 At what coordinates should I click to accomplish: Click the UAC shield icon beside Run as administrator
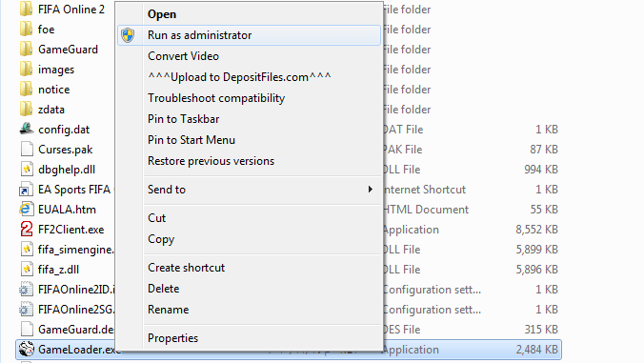point(128,35)
